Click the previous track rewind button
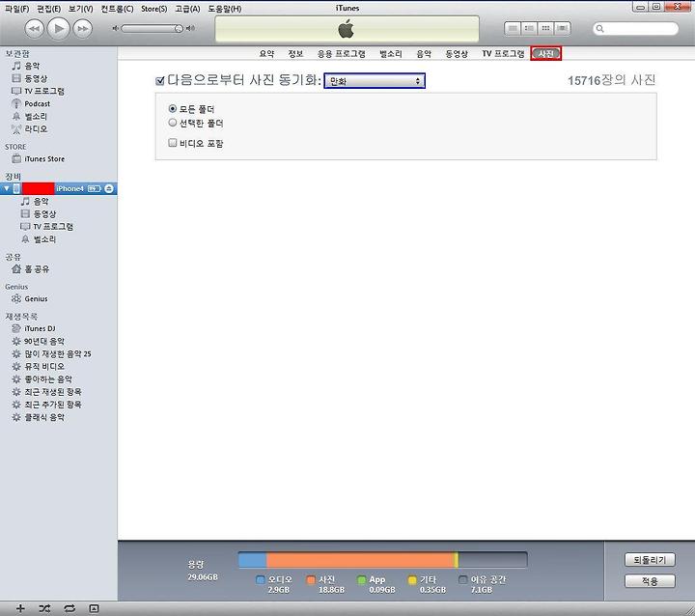This screenshot has width=695, height=616. click(34, 29)
